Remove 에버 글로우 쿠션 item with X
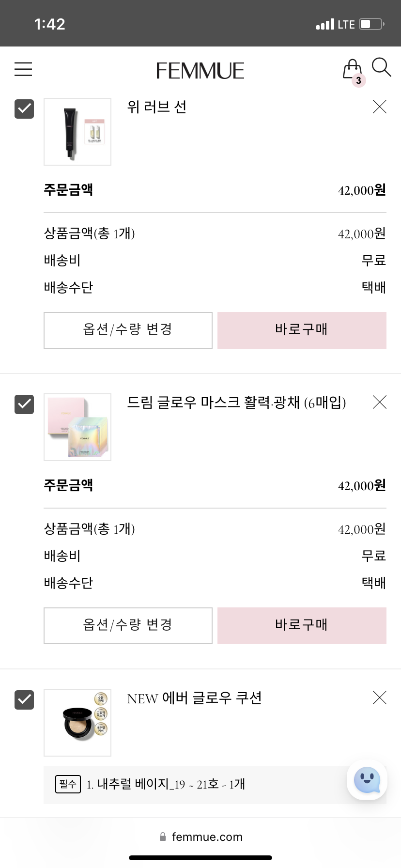Viewport: 401px width, 868px height. point(380,697)
